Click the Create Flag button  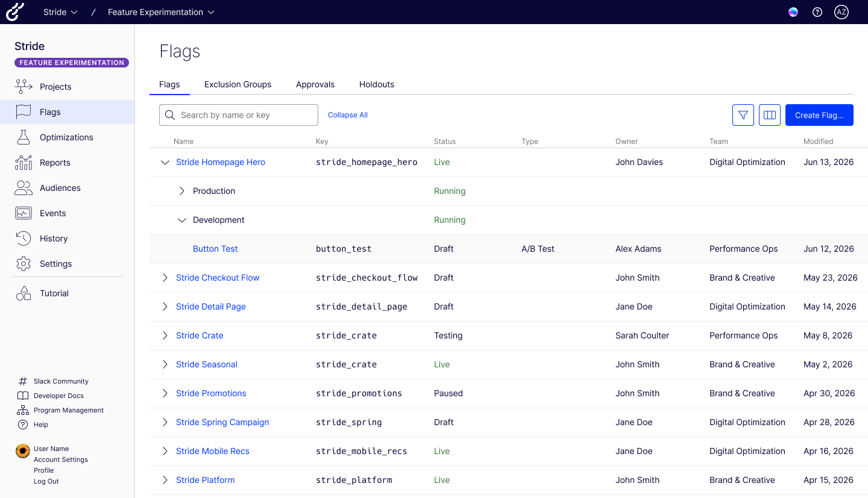point(819,115)
